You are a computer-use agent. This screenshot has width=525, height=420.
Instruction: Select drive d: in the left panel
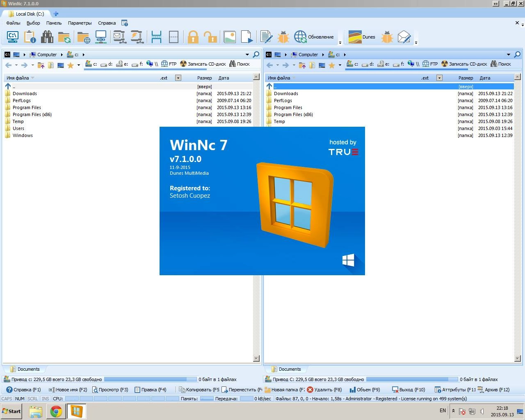click(107, 64)
